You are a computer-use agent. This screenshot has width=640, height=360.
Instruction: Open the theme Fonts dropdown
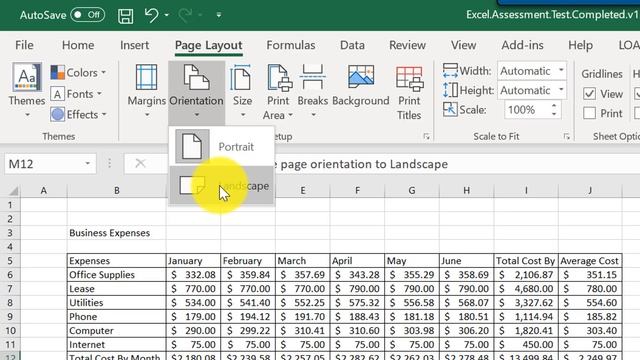coord(76,94)
